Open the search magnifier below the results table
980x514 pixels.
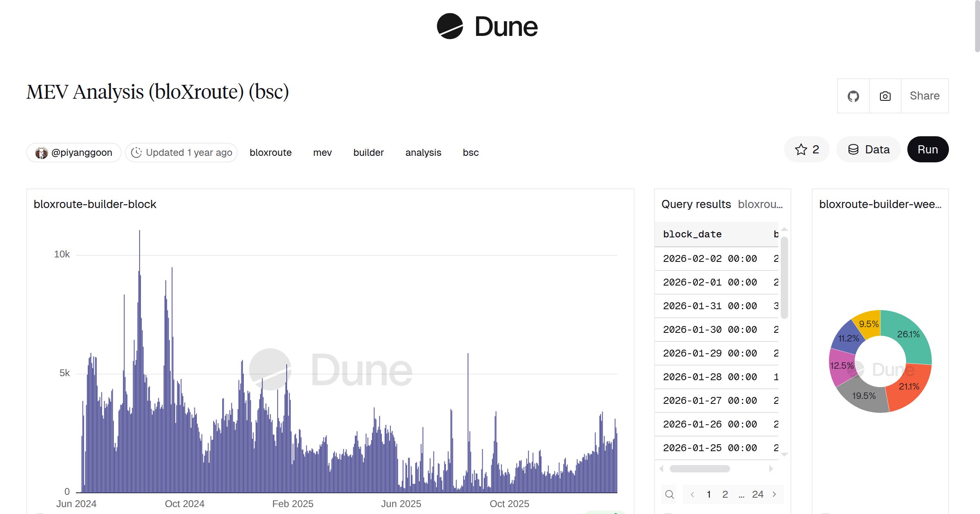tap(669, 494)
